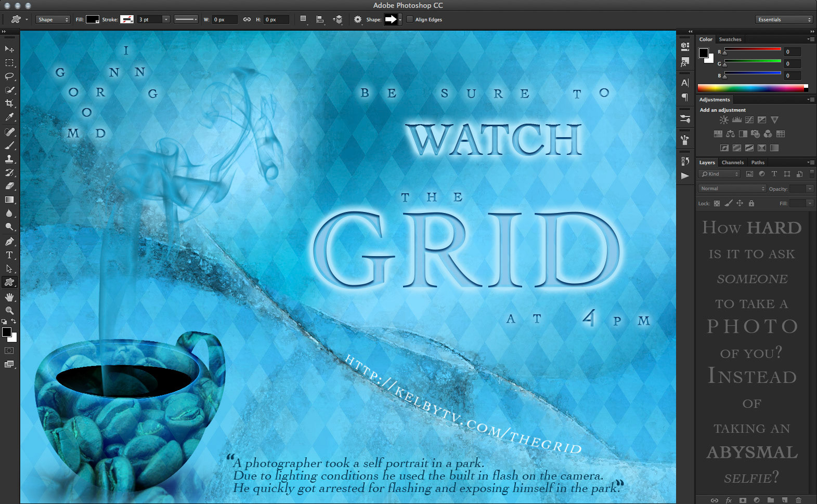The image size is (817, 504).
Task: Toggle lock all padlock
Action: (751, 203)
